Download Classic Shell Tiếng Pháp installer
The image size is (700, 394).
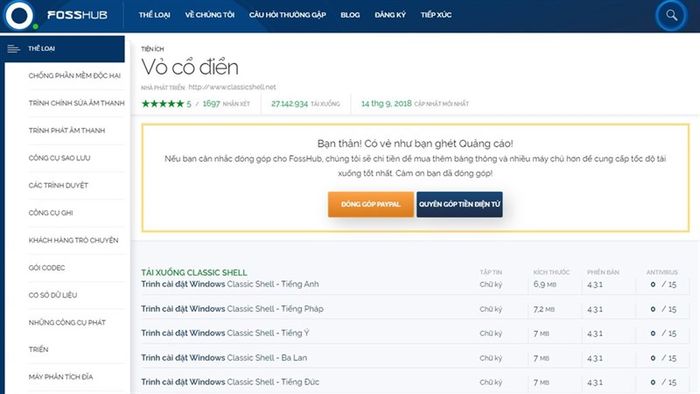232,309
